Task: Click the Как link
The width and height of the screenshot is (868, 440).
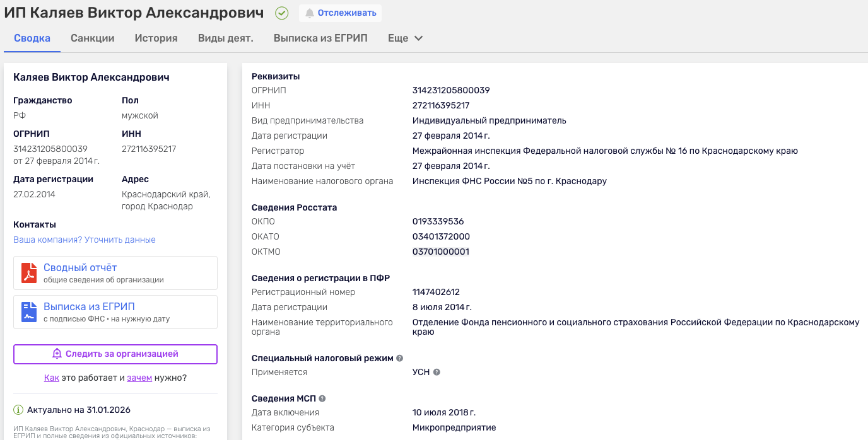Action: pos(52,378)
